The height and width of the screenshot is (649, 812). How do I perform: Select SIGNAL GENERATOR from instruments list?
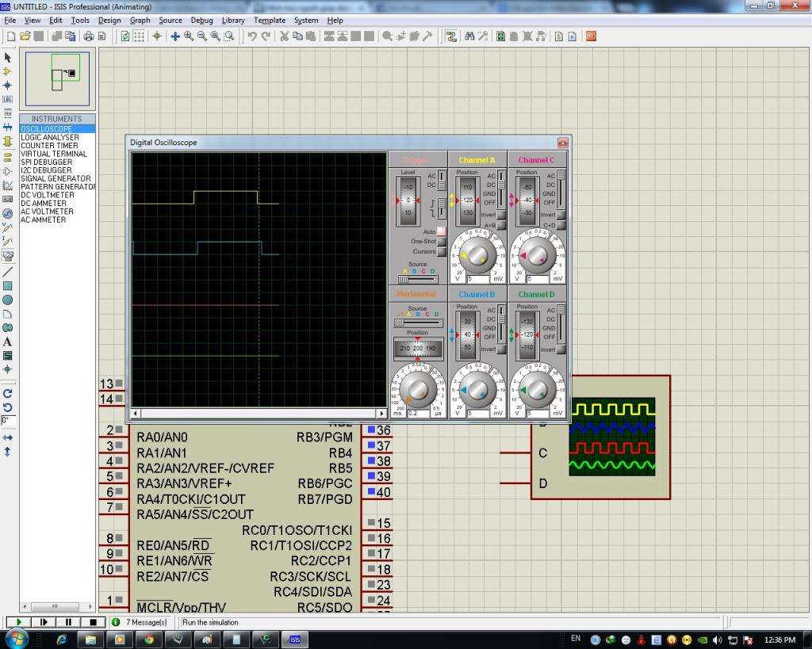coord(56,178)
